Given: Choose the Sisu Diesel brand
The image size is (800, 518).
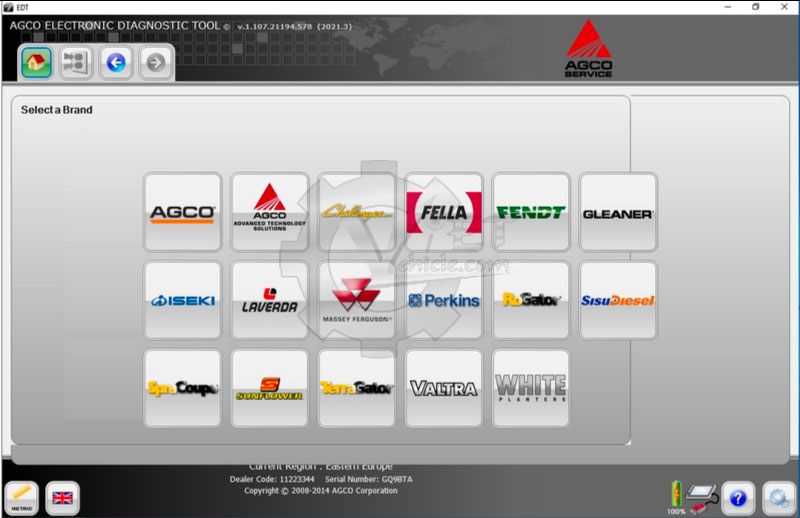Looking at the screenshot, I should pyautogui.click(x=618, y=300).
